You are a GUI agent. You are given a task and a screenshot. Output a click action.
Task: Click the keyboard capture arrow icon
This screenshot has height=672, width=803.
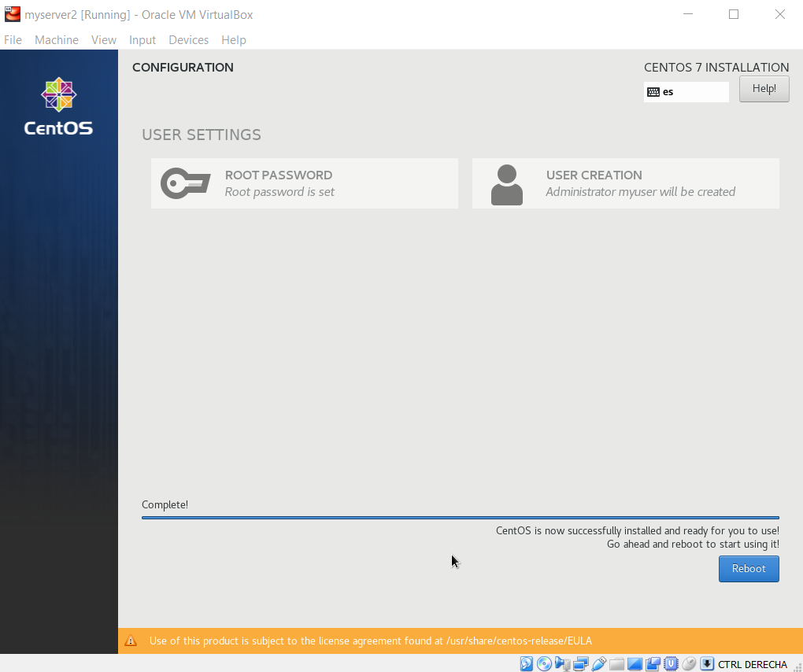click(x=707, y=664)
